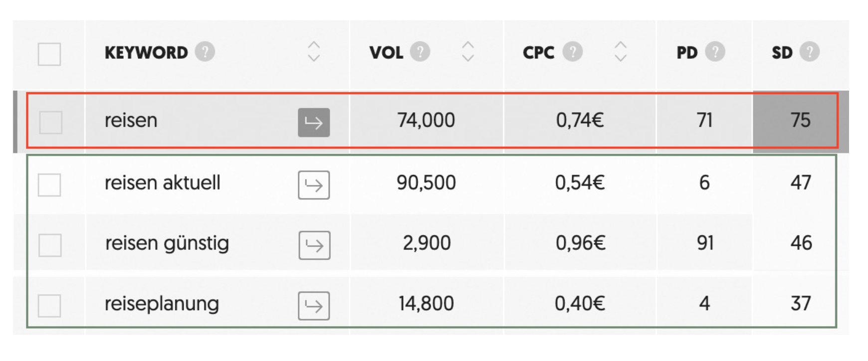Click arrow icon next to reisen günstig
The height and width of the screenshot is (361, 868).
[314, 245]
